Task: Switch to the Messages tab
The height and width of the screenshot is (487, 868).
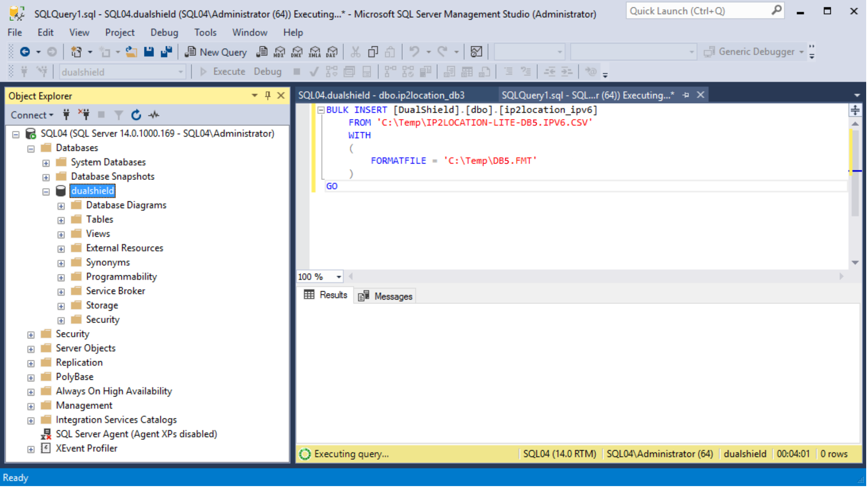Action: tap(386, 297)
